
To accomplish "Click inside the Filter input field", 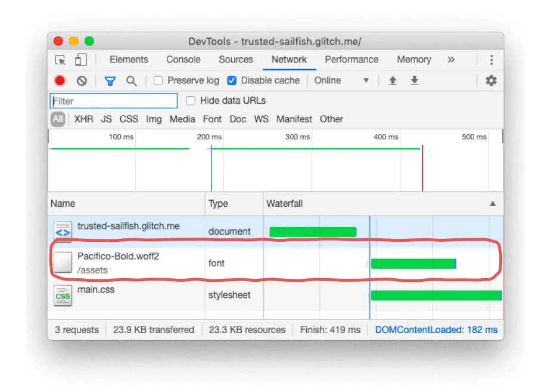I will (x=113, y=101).
